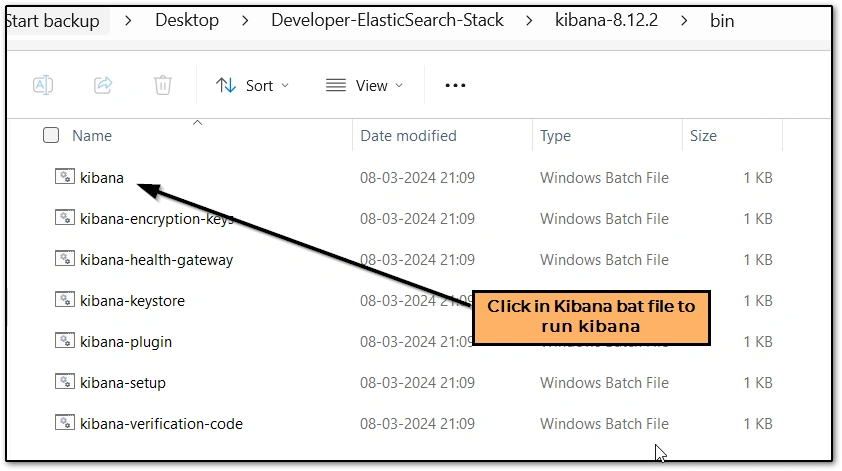Click the Type cell of kibana-encryption-keys
842x471 pixels.
(604, 219)
